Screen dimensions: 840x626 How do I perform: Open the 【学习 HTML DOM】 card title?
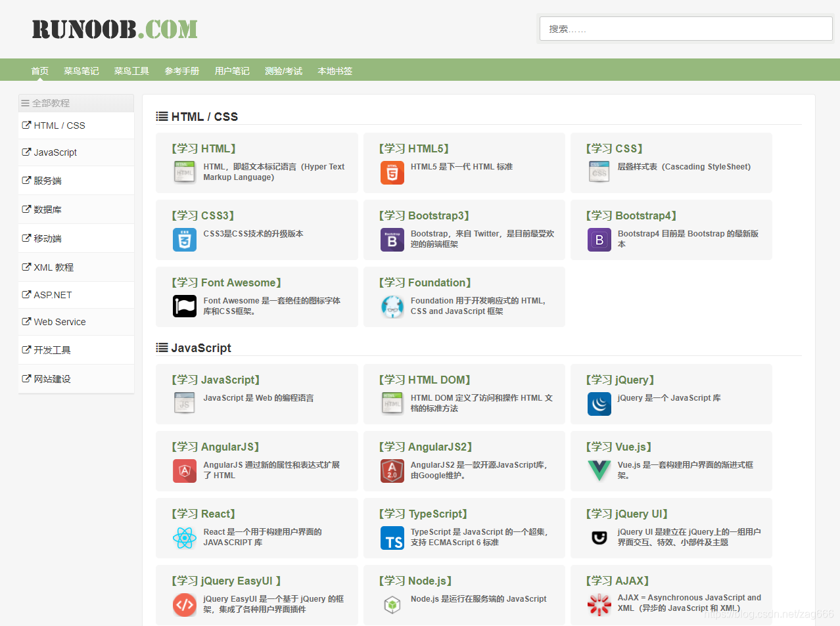[425, 380]
